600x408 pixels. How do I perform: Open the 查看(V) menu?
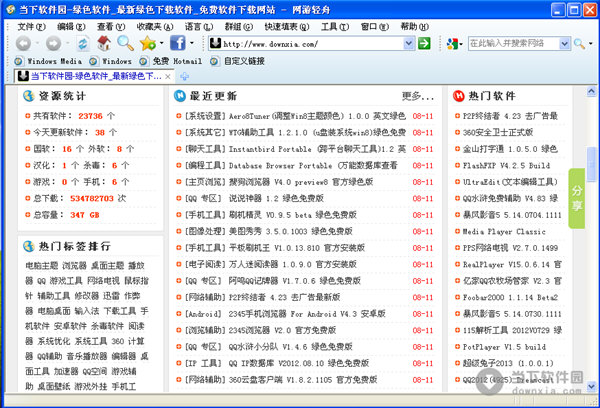111,26
